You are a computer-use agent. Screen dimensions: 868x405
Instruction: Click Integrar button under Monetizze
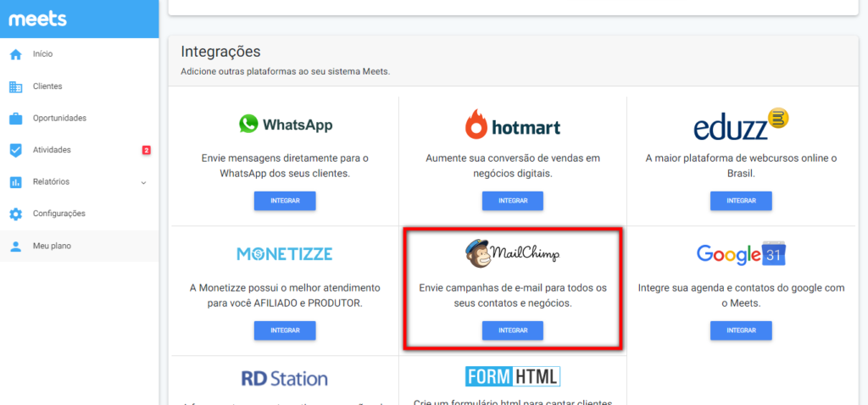(285, 330)
